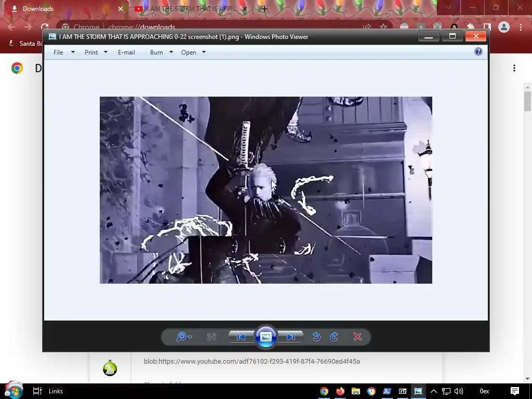532x399 pixels.
Task: Expand the zoom magnifier dropdown arrow
Action: coord(190,337)
